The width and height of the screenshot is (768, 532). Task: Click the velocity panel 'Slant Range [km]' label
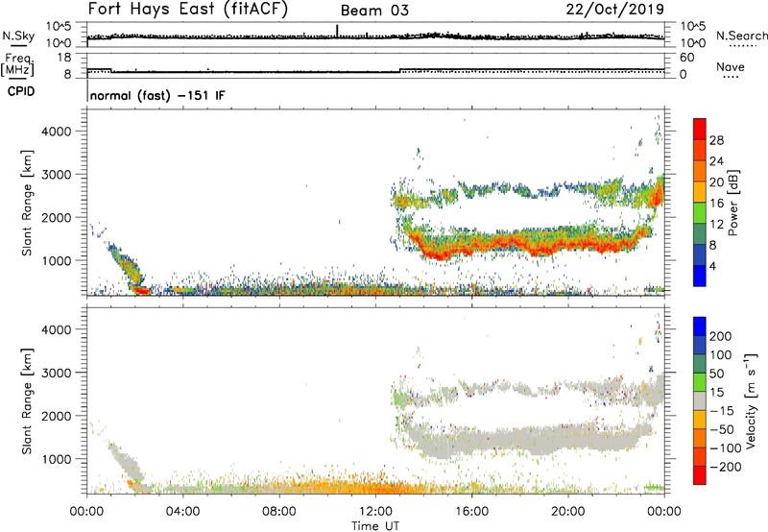[x=27, y=400]
